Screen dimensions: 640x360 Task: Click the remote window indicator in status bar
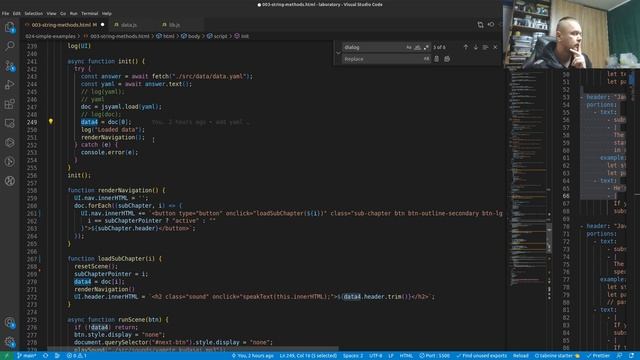coord(7,356)
